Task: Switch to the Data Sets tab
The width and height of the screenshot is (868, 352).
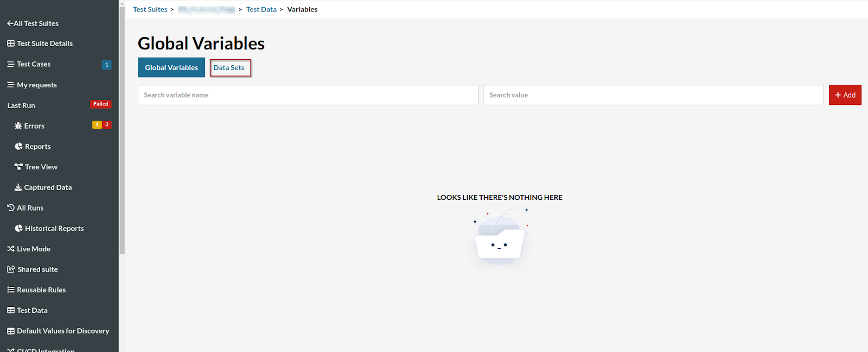Action: click(x=229, y=68)
